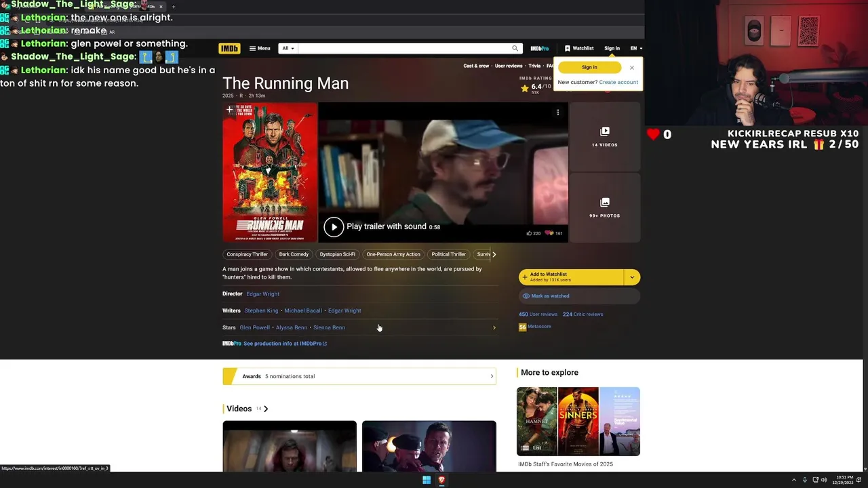Open the 450 User reviews link
Screen dimensions: 868x488
click(x=538, y=314)
